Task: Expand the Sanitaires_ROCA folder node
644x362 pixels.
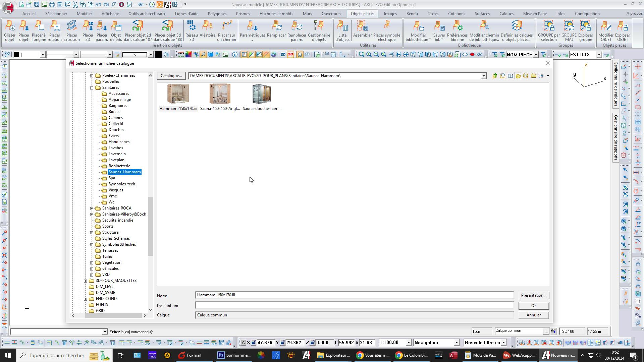Action: pos(92,208)
